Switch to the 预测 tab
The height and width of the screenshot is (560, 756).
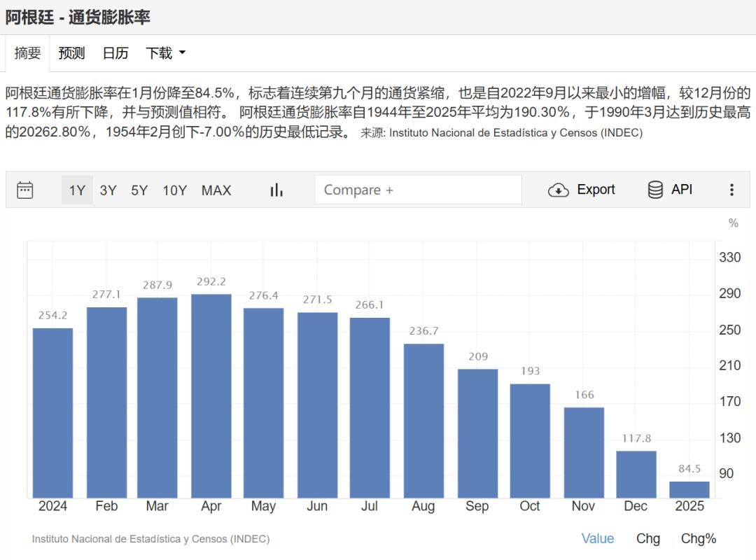71,53
